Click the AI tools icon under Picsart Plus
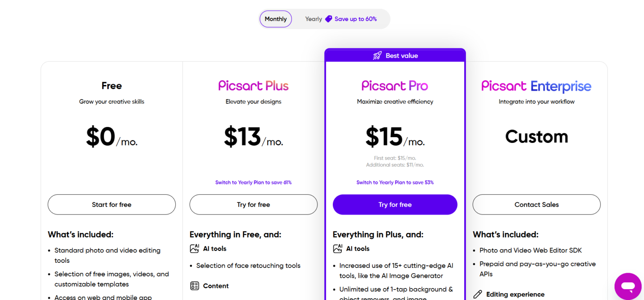644x300 pixels. pyautogui.click(x=195, y=248)
